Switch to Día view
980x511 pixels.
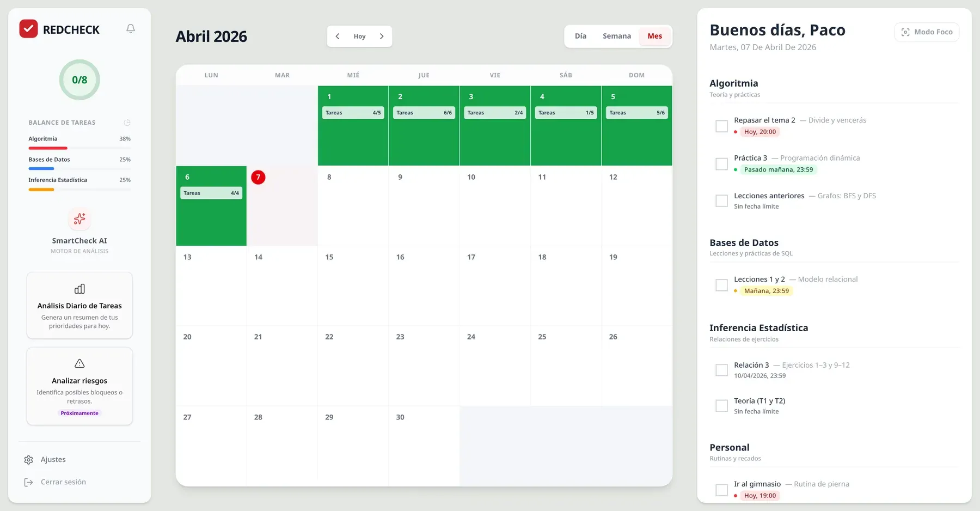coord(580,36)
